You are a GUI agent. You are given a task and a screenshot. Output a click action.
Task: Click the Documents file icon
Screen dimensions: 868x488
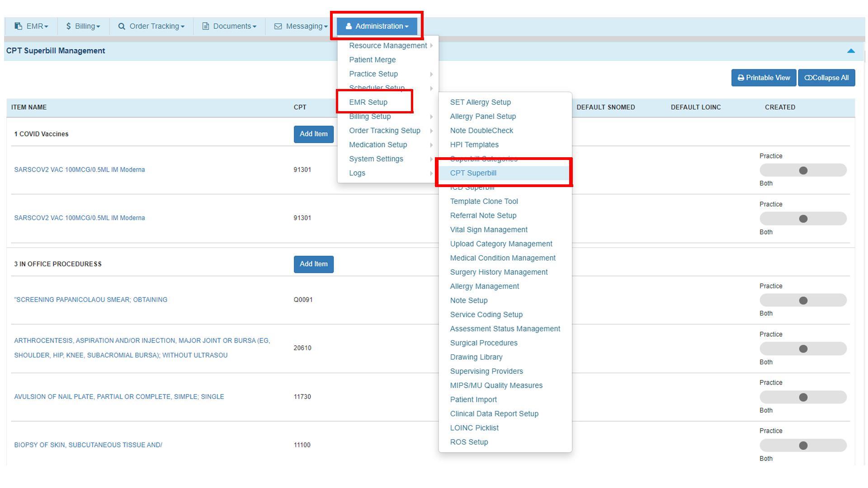click(x=206, y=26)
